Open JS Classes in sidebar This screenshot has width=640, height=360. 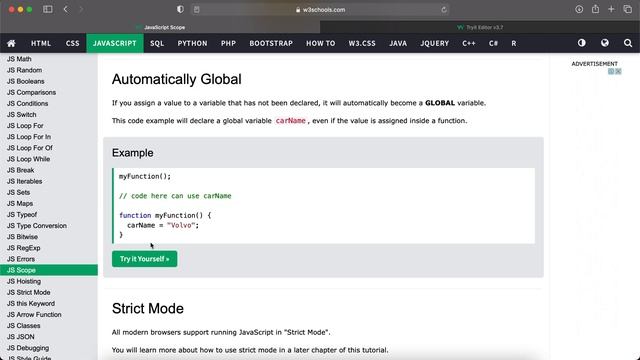(x=49, y=326)
